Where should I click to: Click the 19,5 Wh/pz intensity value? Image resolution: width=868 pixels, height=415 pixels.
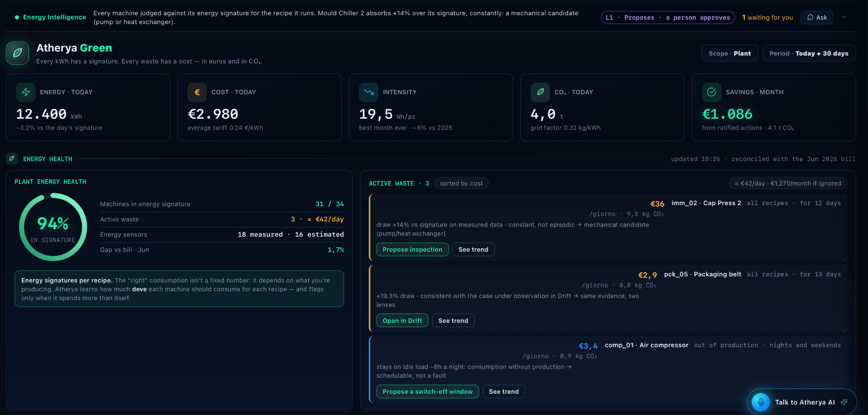pos(387,114)
